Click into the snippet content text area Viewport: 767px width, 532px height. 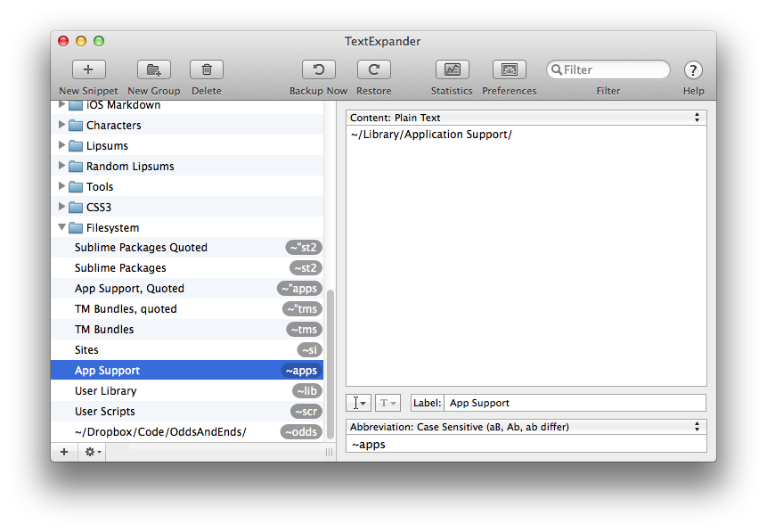(x=526, y=256)
